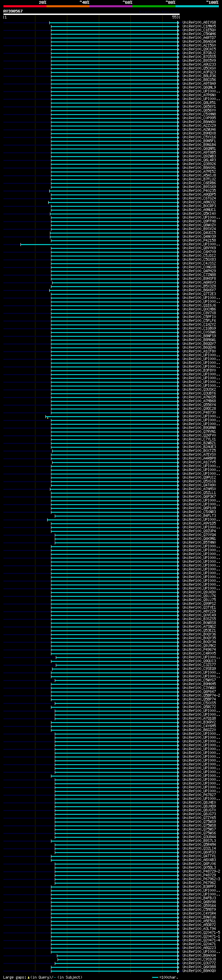Click the purple ~60% identity legend bar
Screen dimensions: 222x980
[111, 6]
